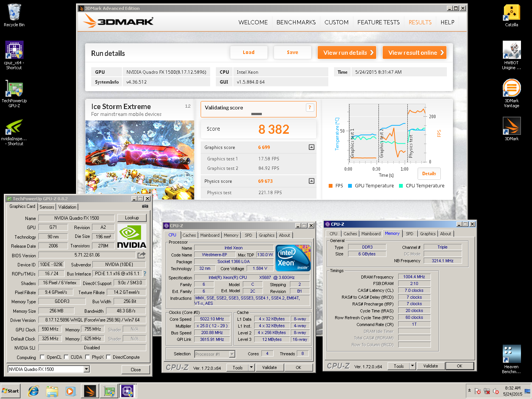Click Lookup button in GPU-Z
The height and width of the screenshot is (399, 532).
coord(132,218)
